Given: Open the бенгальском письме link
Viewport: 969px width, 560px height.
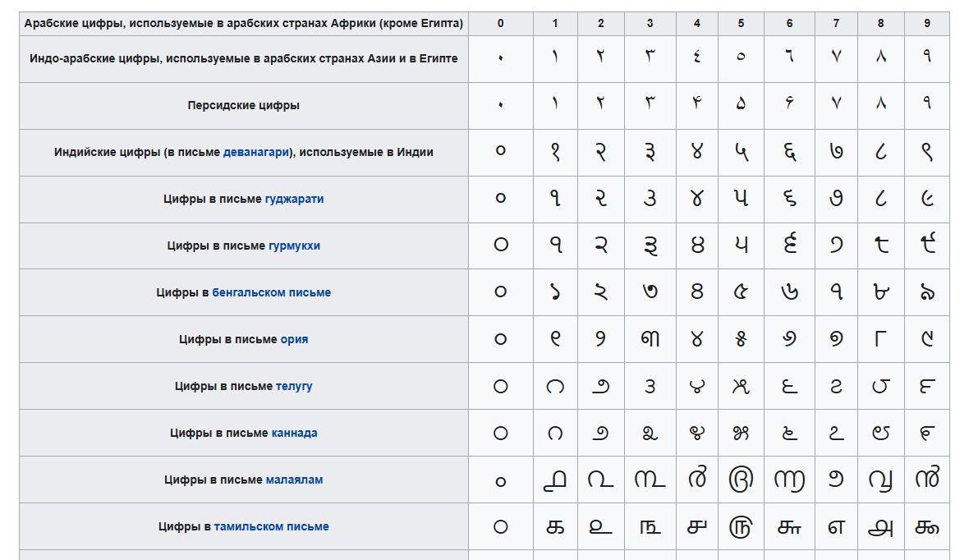Looking at the screenshot, I should [271, 292].
